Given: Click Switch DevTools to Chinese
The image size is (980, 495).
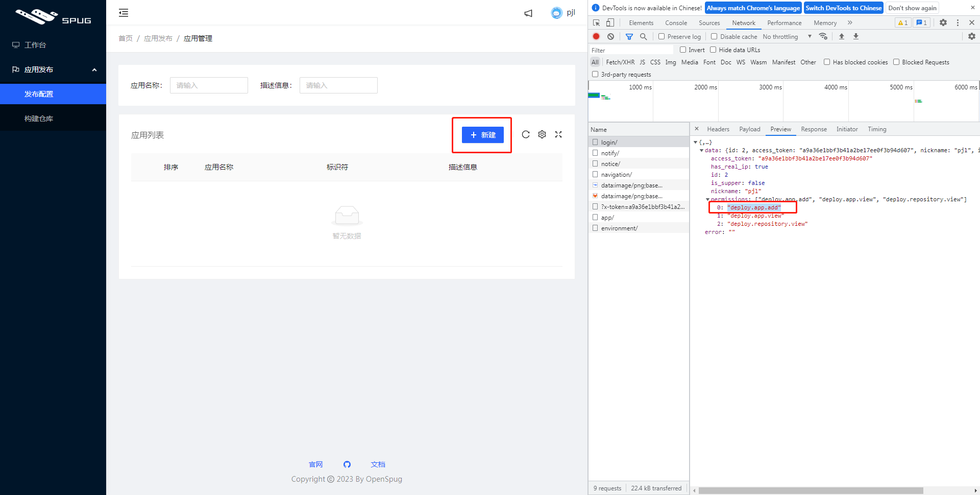Looking at the screenshot, I should click(843, 8).
